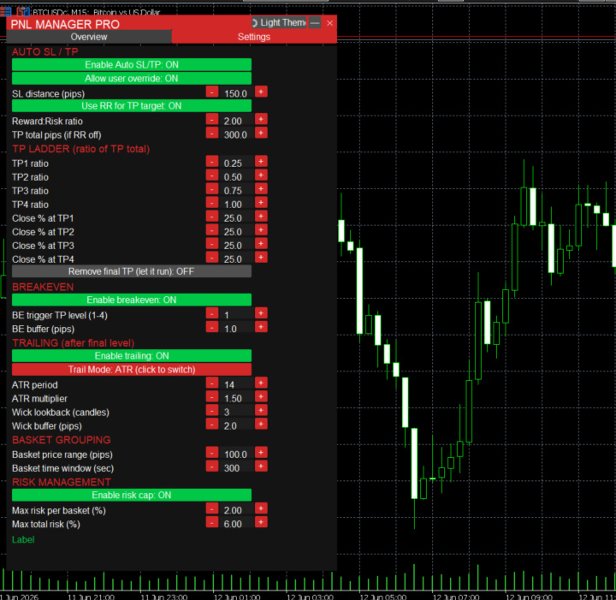Toggle Enable Auto SL/TP

pyautogui.click(x=132, y=64)
